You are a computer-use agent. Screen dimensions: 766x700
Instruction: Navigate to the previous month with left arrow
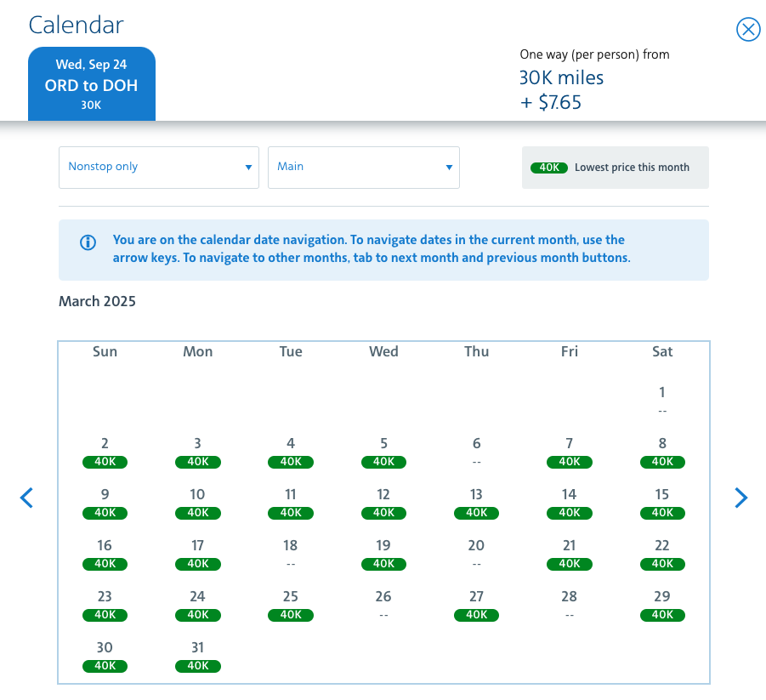tap(26, 498)
